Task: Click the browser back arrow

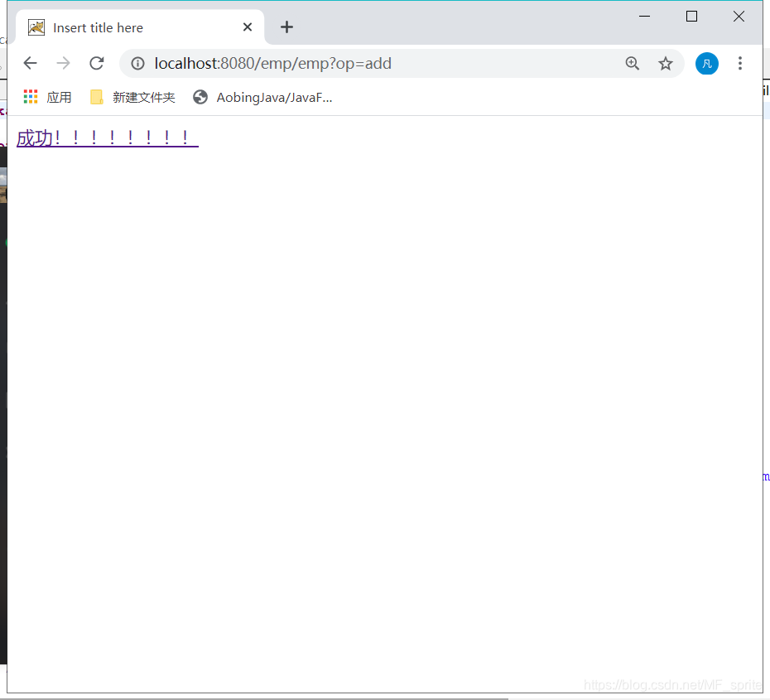Action: [x=31, y=63]
